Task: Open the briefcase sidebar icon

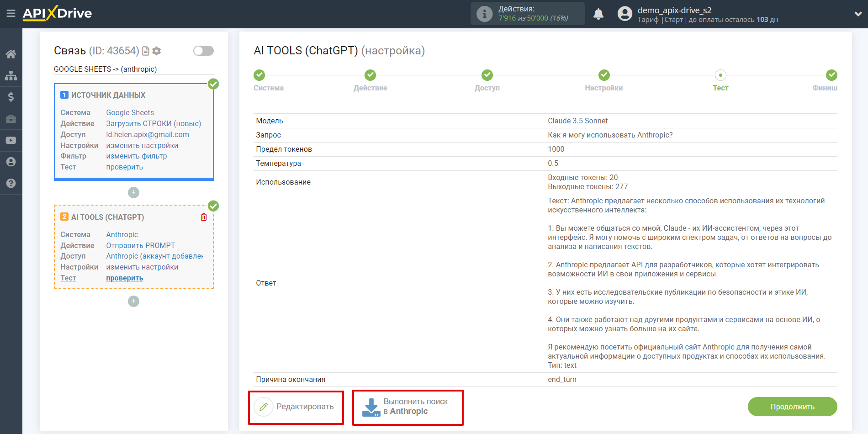Action: click(11, 119)
